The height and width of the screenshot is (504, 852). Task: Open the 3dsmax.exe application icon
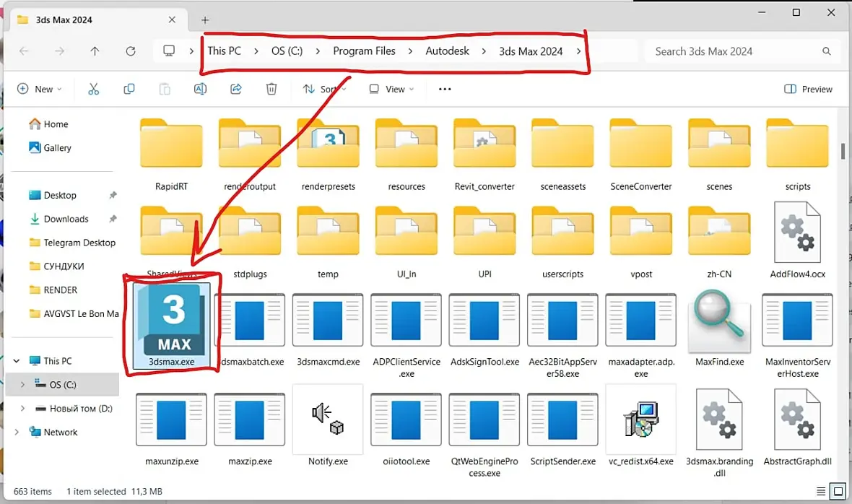point(172,319)
